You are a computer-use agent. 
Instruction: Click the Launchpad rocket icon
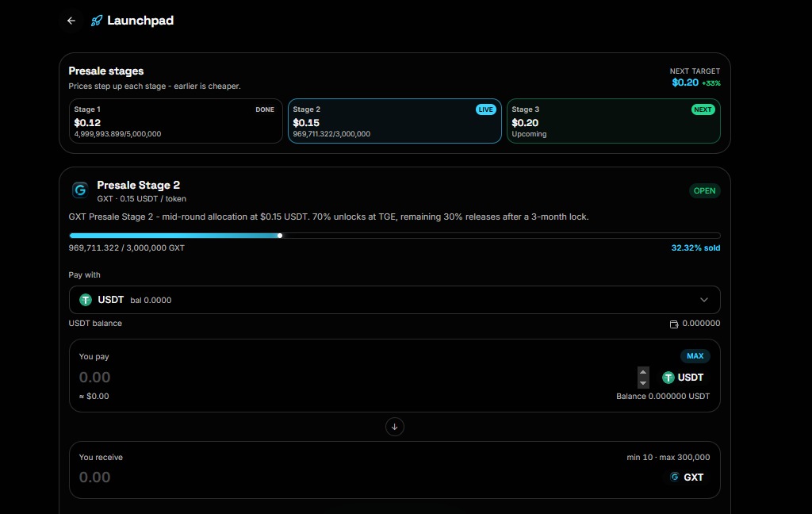click(x=96, y=21)
